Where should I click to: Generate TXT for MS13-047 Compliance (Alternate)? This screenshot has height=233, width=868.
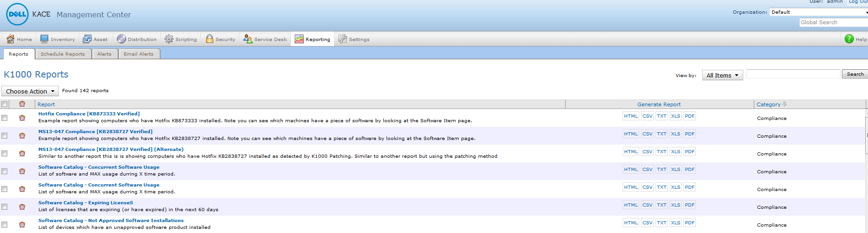click(662, 151)
